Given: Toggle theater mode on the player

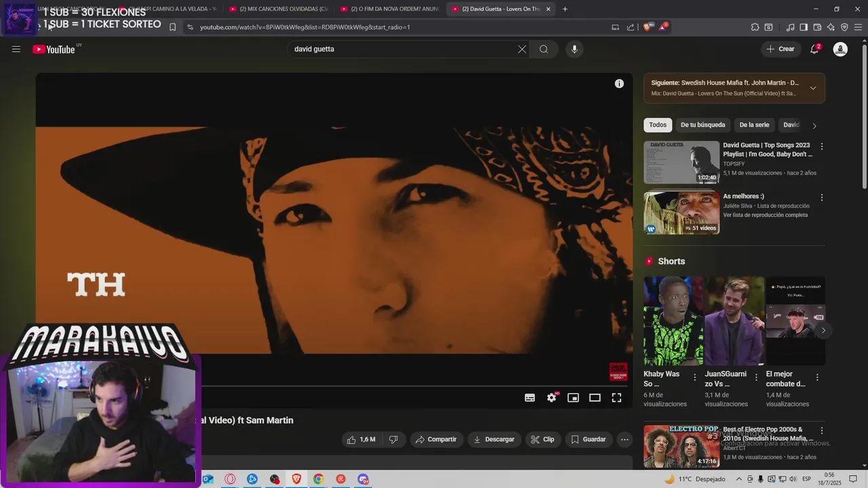Looking at the screenshot, I should pos(595,398).
